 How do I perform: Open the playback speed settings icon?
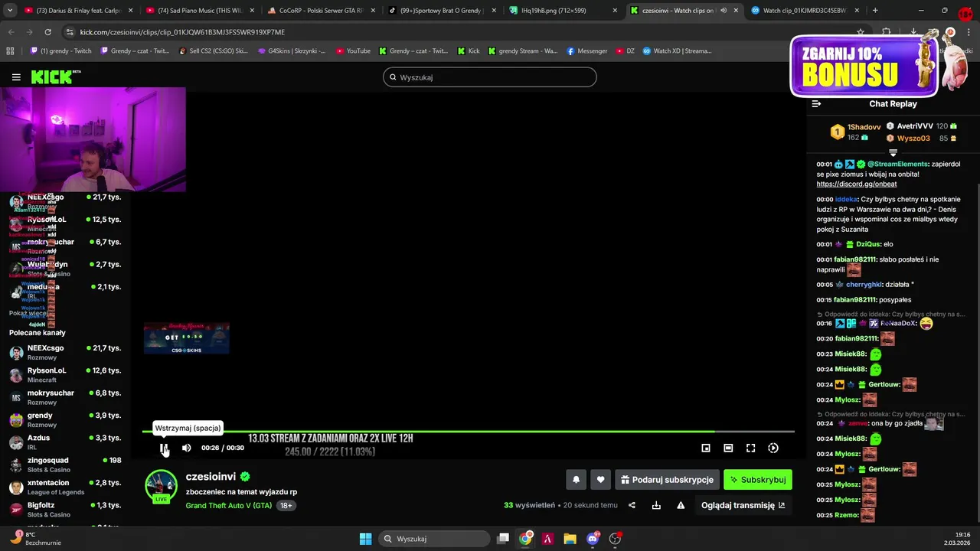point(773,448)
